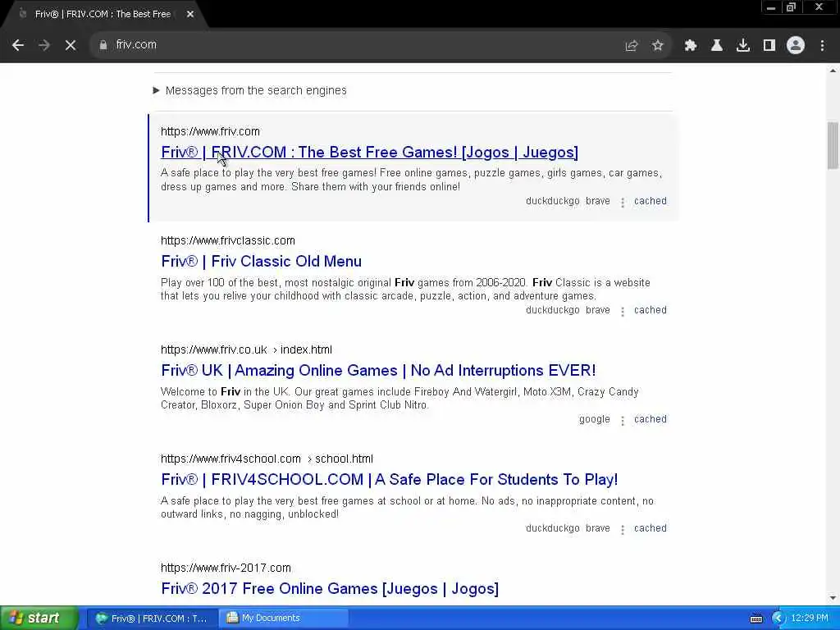Switch to Friv taskbar window button
Image resolution: width=840 pixels, height=630 pixels.
tap(152, 619)
